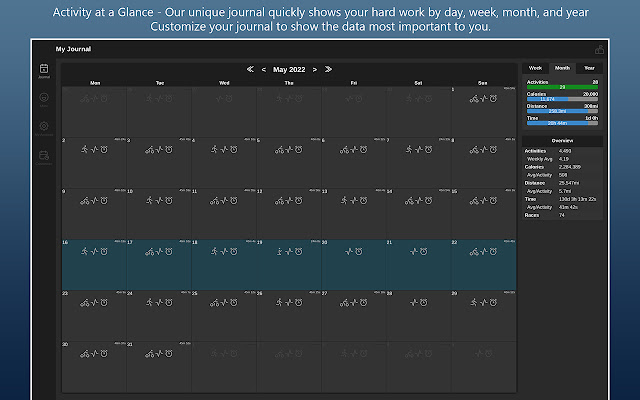Click the green Activities progress bar
Screen dimensions: 640x400
[562, 87]
